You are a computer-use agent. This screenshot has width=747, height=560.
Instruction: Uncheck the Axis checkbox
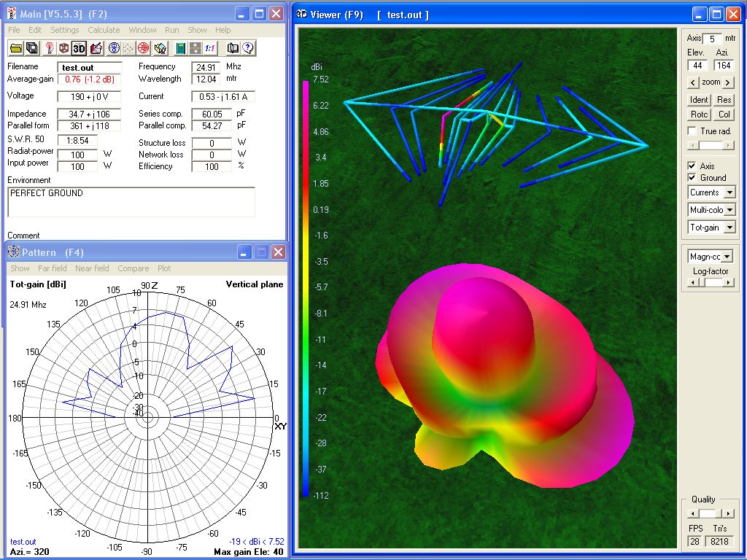(x=692, y=166)
